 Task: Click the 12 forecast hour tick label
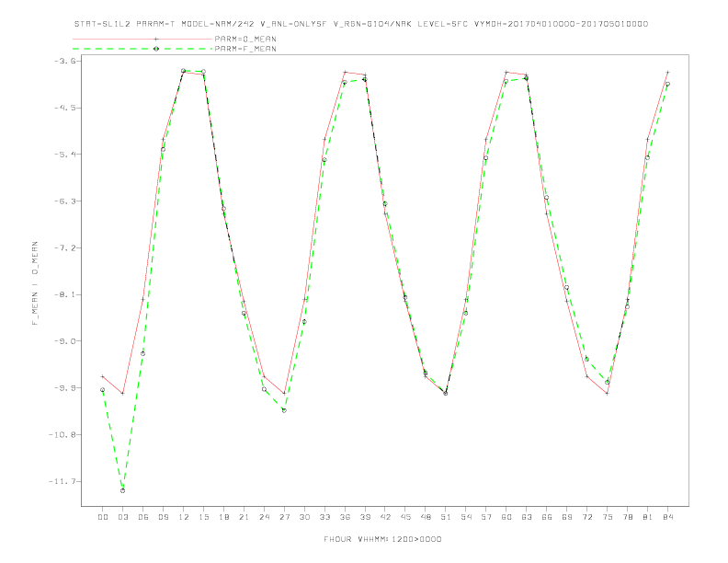184,517
